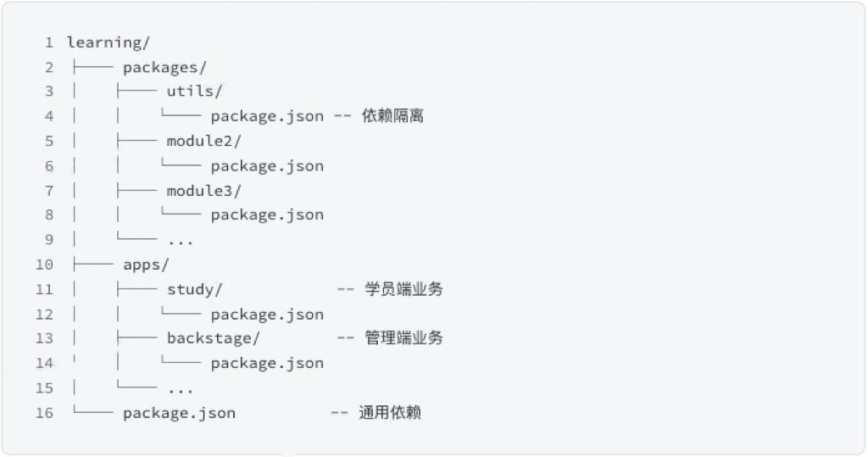The width and height of the screenshot is (868, 457).
Task: Select package.json under utils/
Action: coord(267,116)
